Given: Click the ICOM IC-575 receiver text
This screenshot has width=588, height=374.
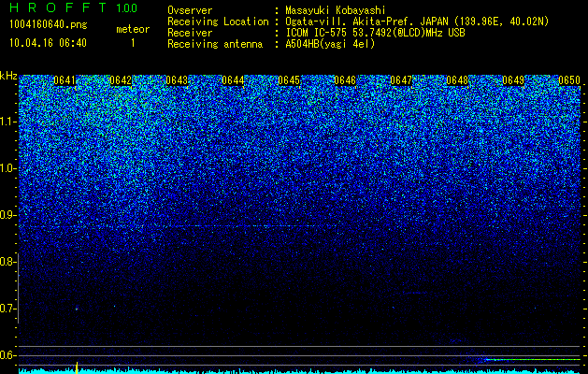Looking at the screenshot, I should point(375,33).
